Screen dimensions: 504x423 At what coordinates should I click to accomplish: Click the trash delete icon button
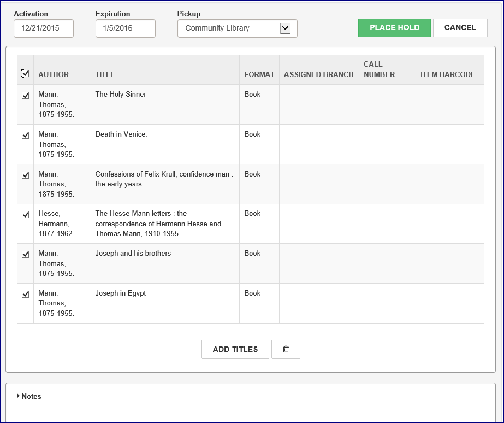286,349
